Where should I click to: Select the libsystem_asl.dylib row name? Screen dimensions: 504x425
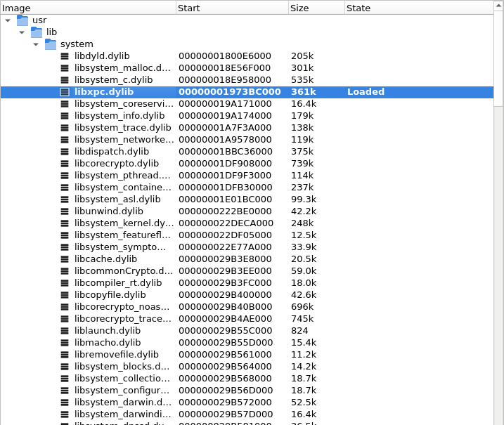point(117,200)
